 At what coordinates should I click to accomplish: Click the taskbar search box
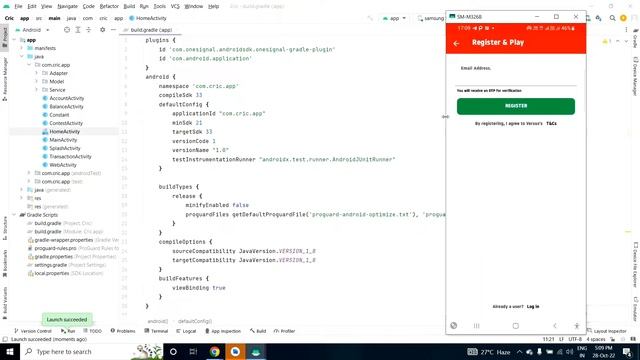click(x=91, y=352)
